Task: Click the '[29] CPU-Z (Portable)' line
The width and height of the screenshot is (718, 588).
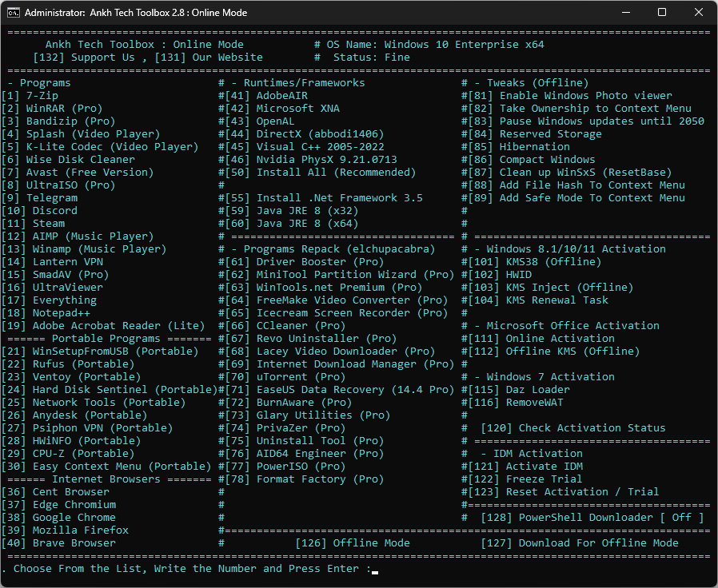Action: [x=68, y=455]
